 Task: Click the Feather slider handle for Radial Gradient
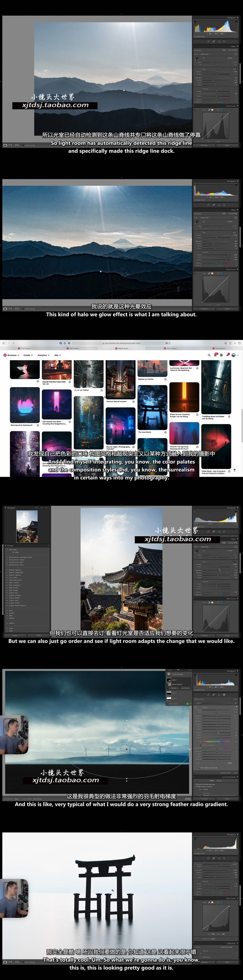[230, 703]
